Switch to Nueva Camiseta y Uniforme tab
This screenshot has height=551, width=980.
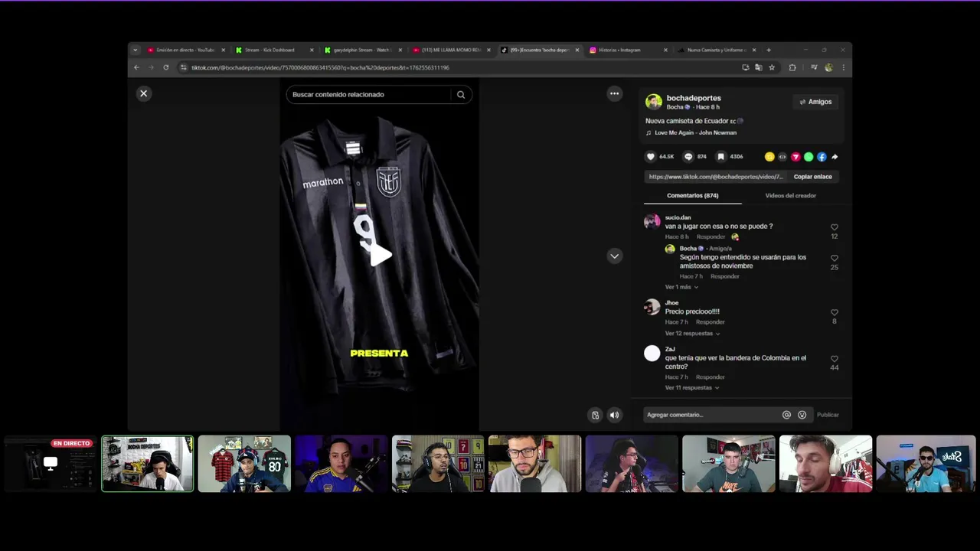click(x=717, y=51)
